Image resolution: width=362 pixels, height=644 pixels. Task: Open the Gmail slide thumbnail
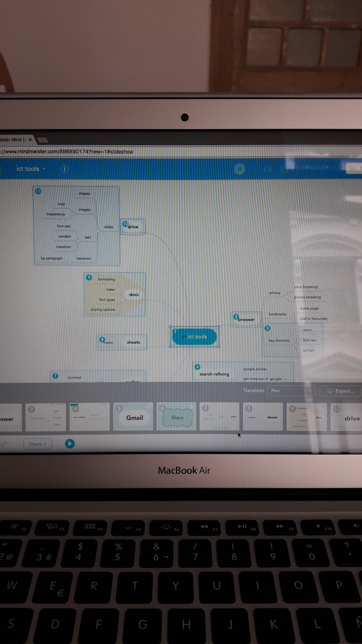133,417
